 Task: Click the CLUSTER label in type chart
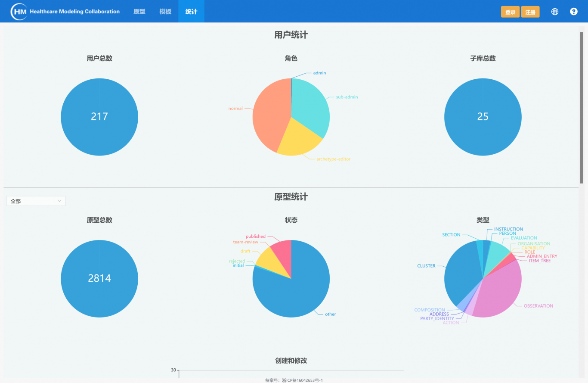click(426, 266)
